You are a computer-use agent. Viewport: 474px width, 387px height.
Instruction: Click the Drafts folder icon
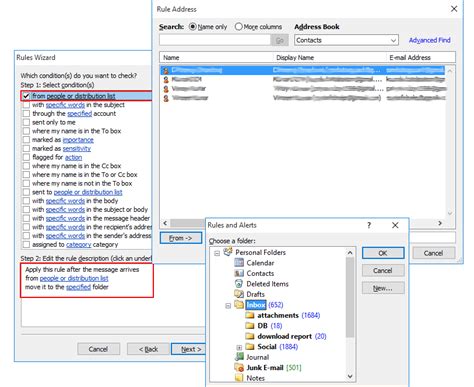tap(239, 294)
